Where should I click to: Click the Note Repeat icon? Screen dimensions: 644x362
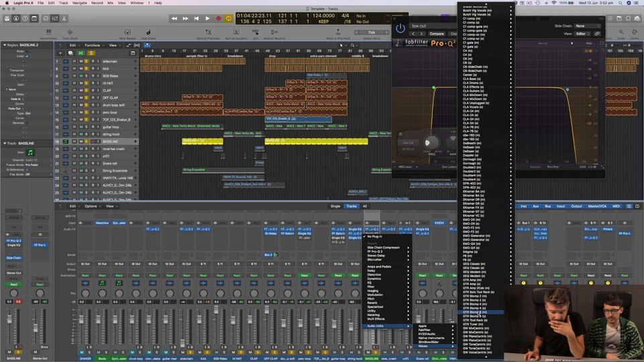pyautogui.click(x=127, y=32)
